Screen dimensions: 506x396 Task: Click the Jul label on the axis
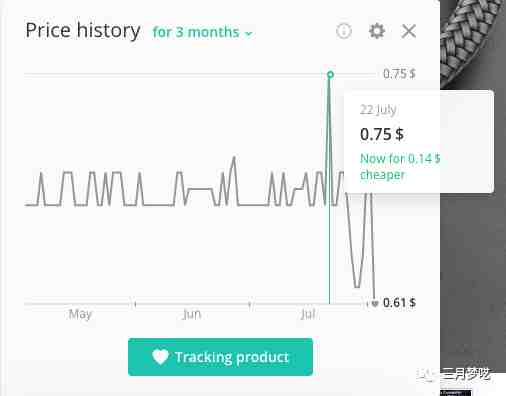pos(308,314)
